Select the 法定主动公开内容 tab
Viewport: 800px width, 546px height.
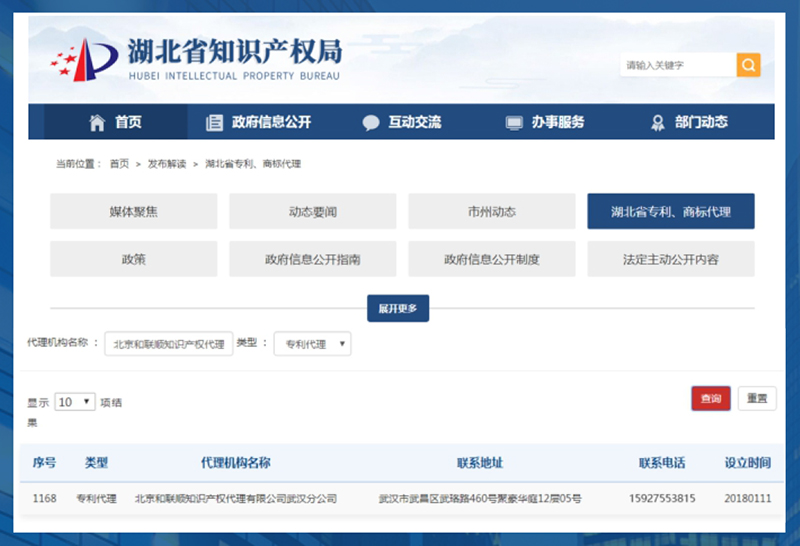coord(671,259)
